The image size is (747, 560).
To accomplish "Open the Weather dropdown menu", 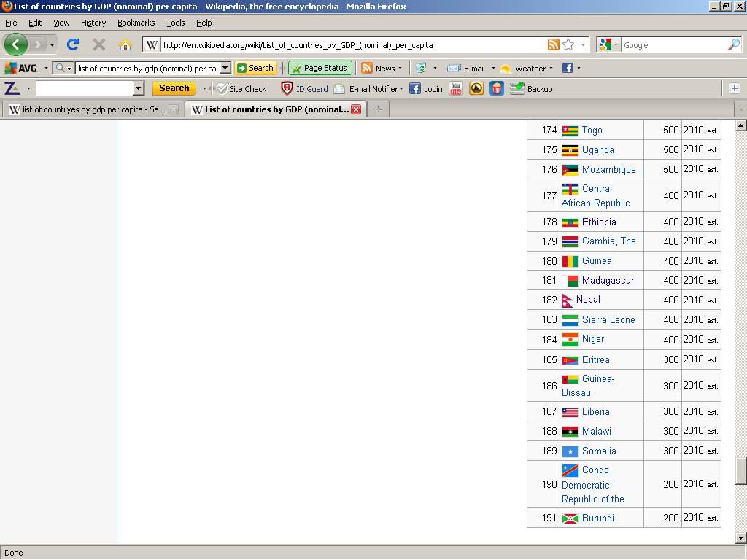I will 551,68.
